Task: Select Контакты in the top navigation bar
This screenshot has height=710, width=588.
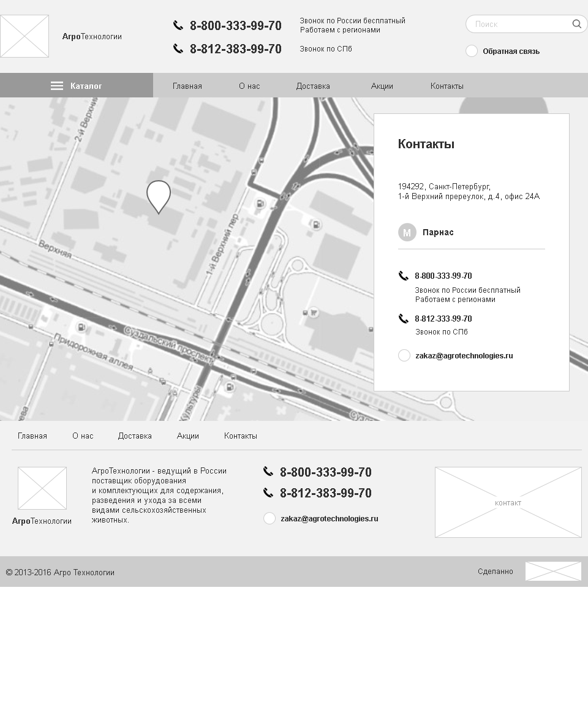Action: tap(447, 86)
